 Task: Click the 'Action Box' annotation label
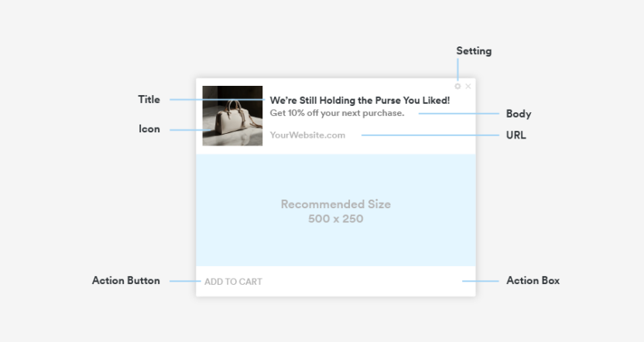533,280
